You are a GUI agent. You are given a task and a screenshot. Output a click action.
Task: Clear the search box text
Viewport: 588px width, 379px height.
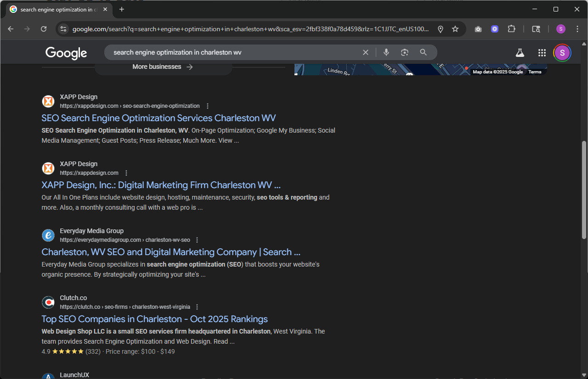366,52
